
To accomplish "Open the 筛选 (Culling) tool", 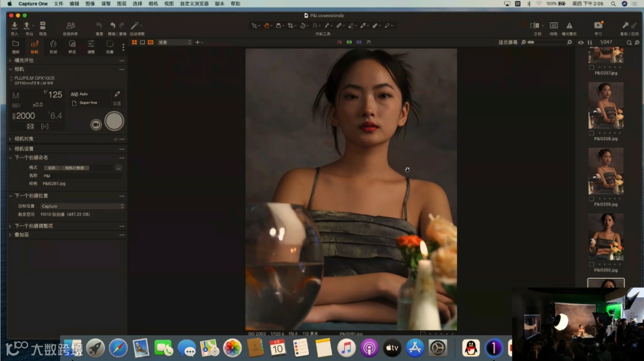I will click(x=43, y=26).
